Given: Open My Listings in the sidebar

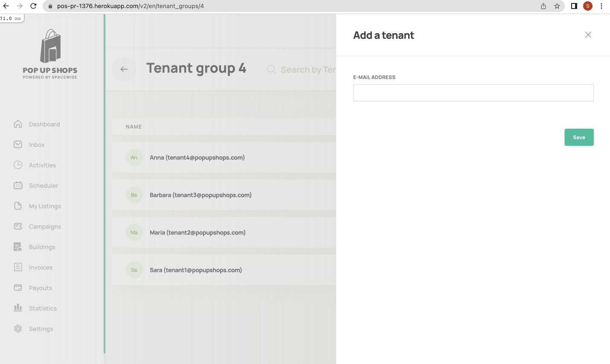Looking at the screenshot, I should click(x=45, y=206).
